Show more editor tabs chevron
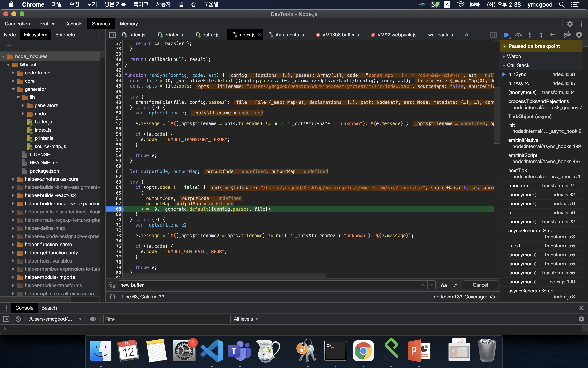Image resolution: width=588 pixels, height=368 pixels. [466, 35]
